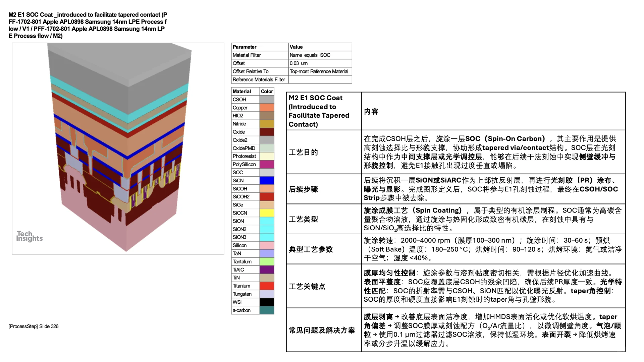Click the Photoresist color swatch
This screenshot has height=362, width=644.
(267, 156)
